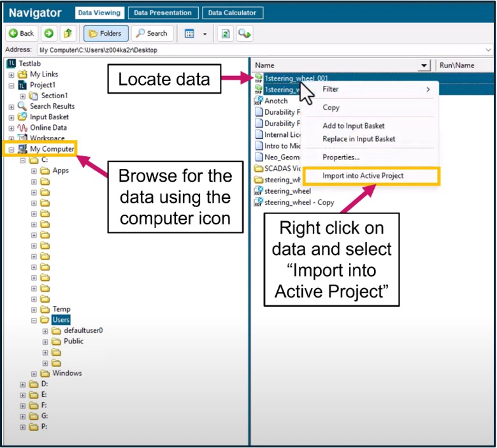This screenshot has height=448, width=497.
Task: Open the Name column dropdown arrow
Action: click(424, 66)
